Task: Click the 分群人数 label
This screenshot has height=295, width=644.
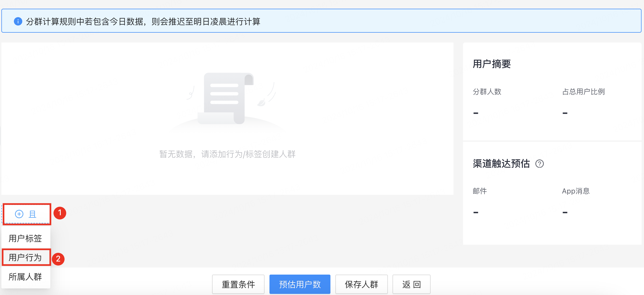Action: tap(487, 92)
